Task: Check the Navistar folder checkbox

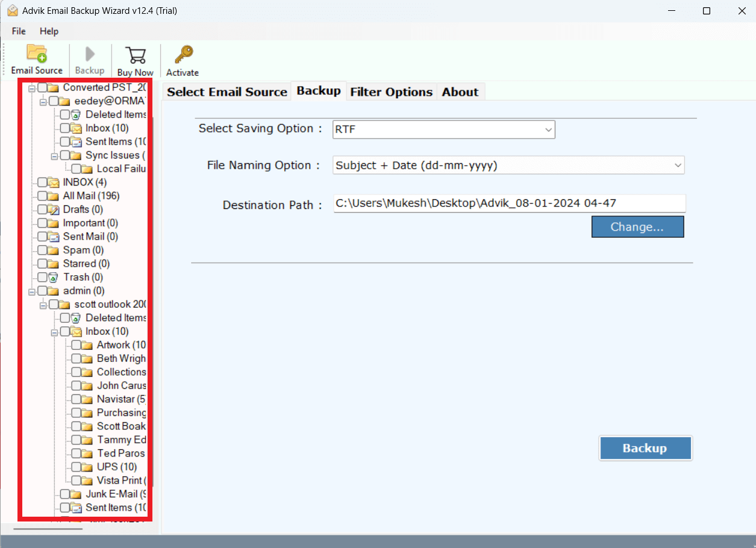Action: click(x=77, y=399)
